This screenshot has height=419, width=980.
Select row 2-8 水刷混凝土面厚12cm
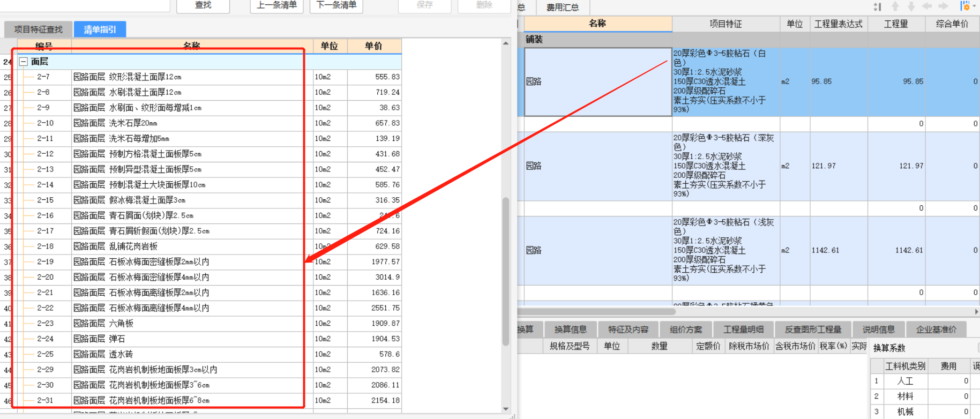point(210,93)
